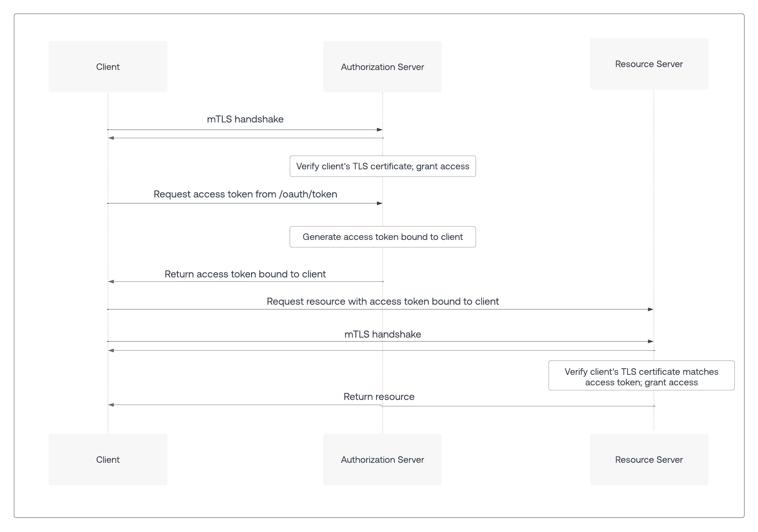Select the top Authorization Server box
Image resolution: width=758 pixels, height=532 pixels.
coord(382,67)
